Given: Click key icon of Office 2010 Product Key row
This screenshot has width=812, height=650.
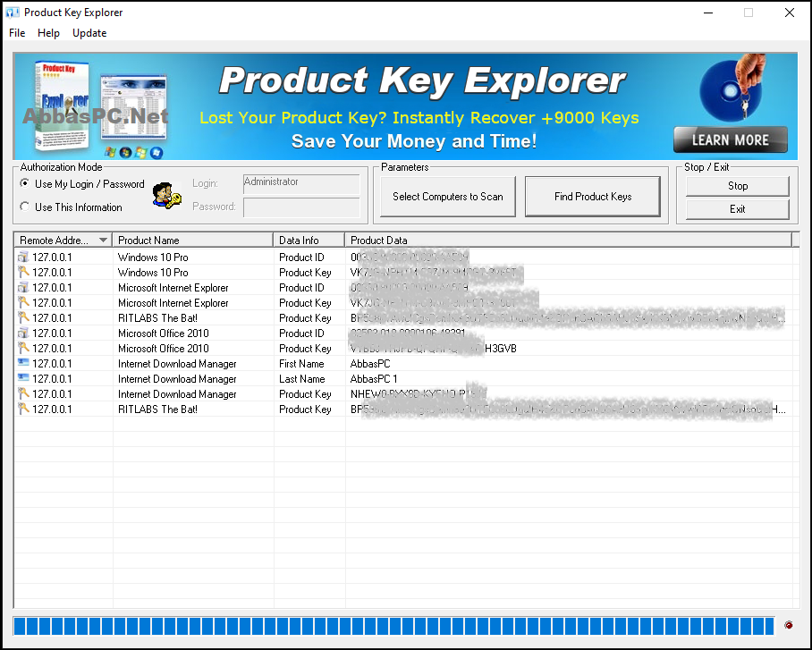Looking at the screenshot, I should pos(23,349).
